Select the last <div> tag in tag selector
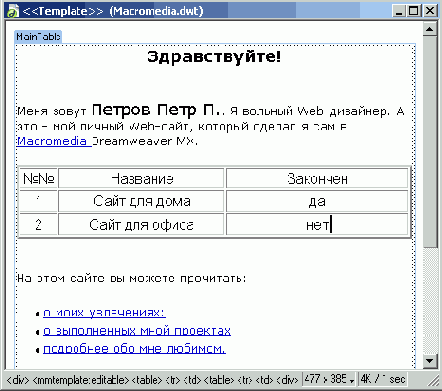 coord(288,380)
